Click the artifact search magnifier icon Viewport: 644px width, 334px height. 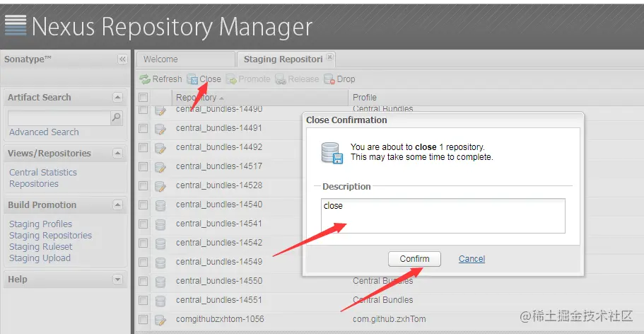117,117
